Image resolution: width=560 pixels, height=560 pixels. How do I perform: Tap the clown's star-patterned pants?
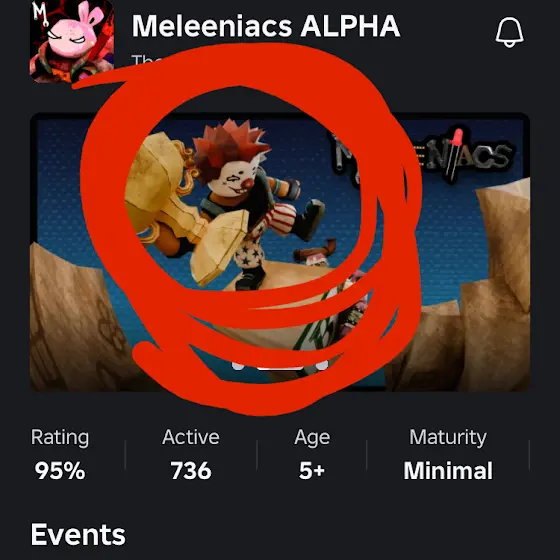pos(250,252)
